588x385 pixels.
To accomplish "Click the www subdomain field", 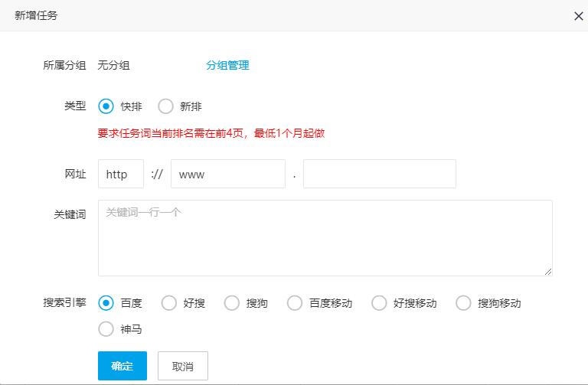I will 227,174.
